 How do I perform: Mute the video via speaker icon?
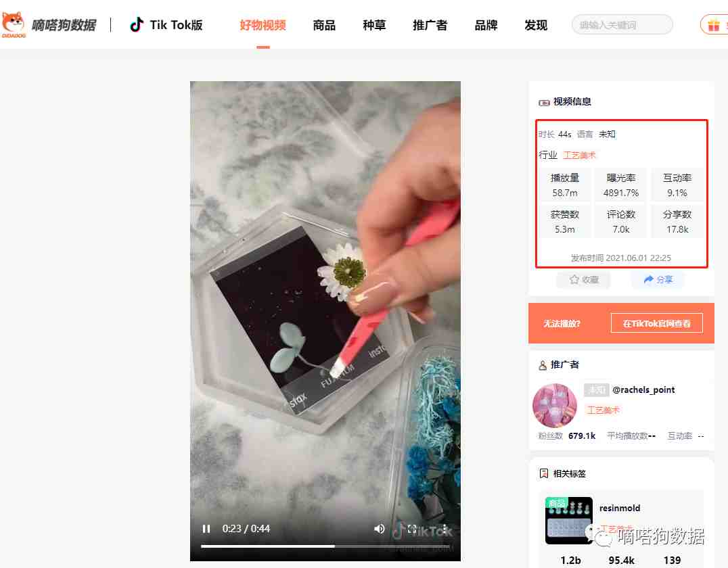[x=380, y=529]
